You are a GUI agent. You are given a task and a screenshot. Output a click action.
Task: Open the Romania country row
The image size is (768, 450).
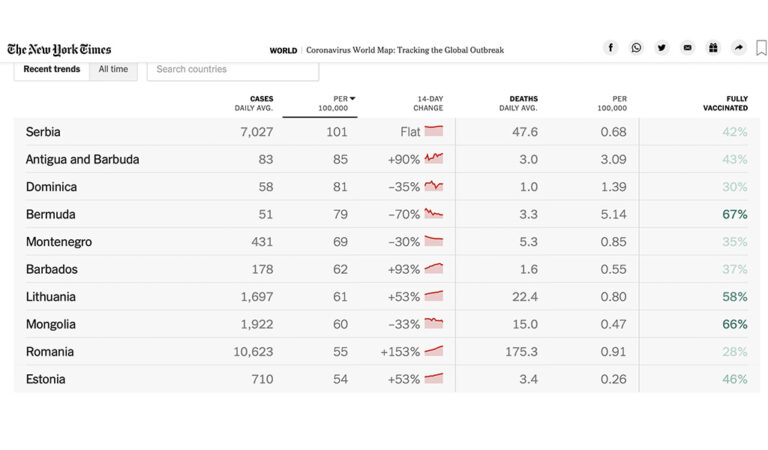[x=50, y=352]
